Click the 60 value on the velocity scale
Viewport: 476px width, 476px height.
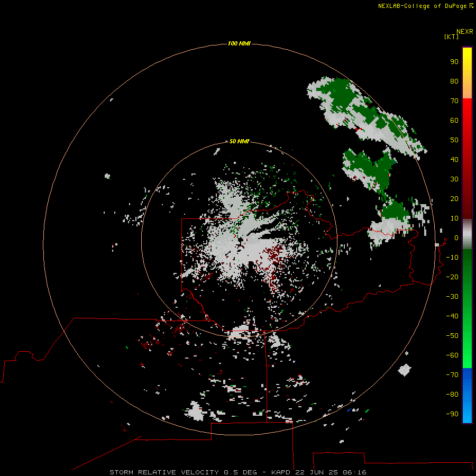(454, 121)
